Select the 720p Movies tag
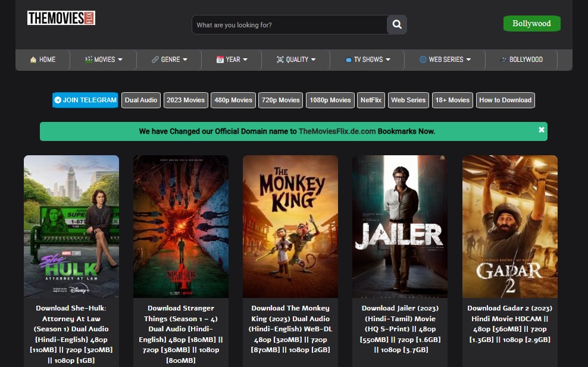588x367 pixels. 280,100
